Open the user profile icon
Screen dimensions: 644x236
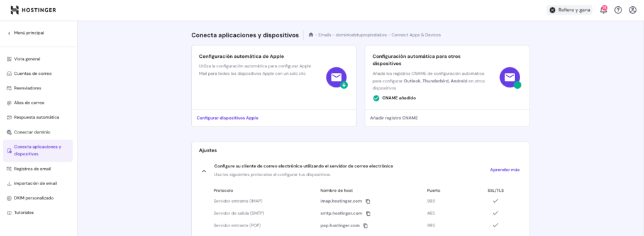(x=633, y=10)
